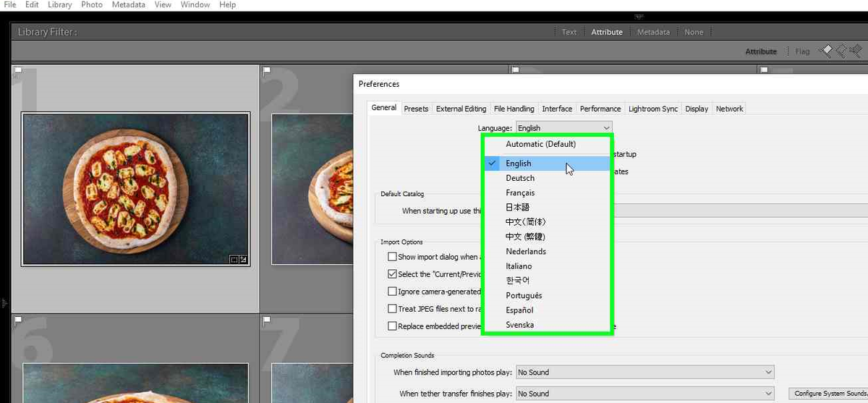Switch to General preferences tab
This screenshot has width=868, height=403.
tap(383, 108)
